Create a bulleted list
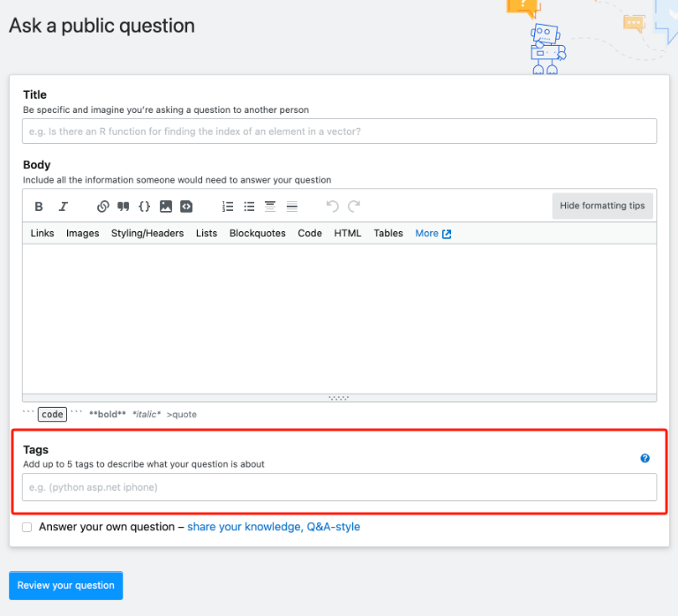The image size is (678, 616). [249, 207]
